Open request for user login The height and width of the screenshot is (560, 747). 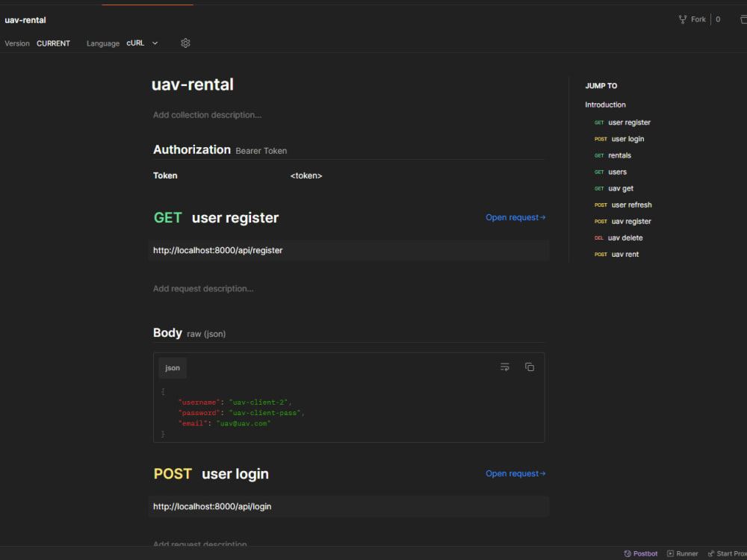pyautogui.click(x=515, y=474)
